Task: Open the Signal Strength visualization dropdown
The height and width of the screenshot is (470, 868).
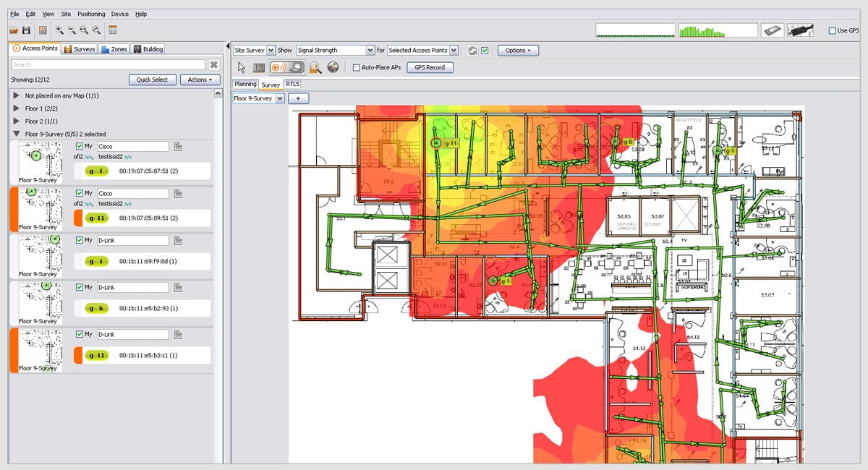Action: coord(370,51)
